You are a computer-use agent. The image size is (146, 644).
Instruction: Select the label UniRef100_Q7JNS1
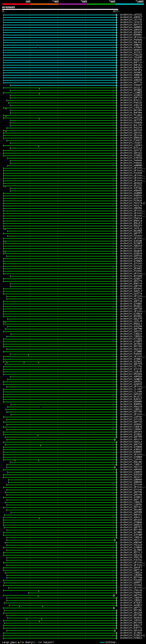click(x=131, y=633)
